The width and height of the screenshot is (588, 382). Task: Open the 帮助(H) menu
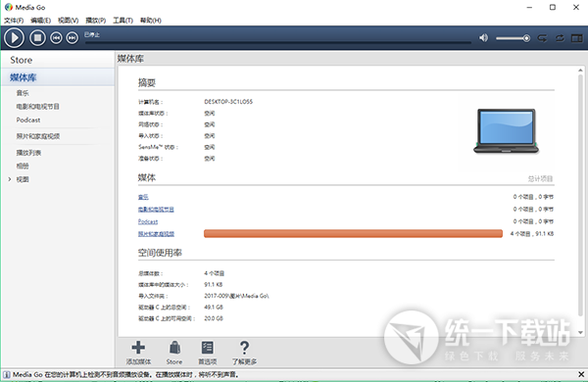tap(150, 21)
